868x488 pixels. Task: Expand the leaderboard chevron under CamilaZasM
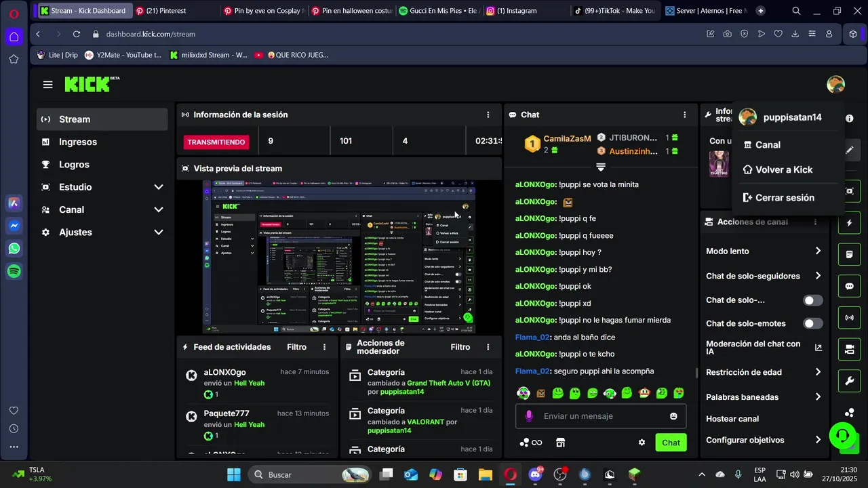coord(600,167)
